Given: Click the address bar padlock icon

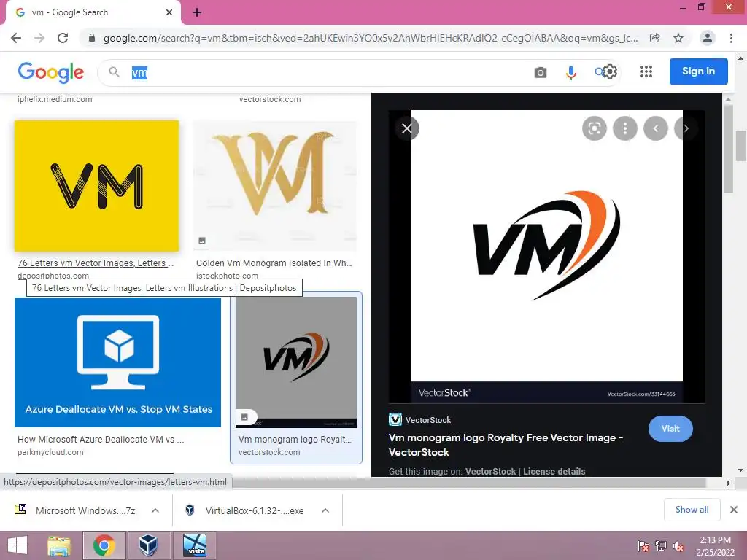Looking at the screenshot, I should click(x=92, y=38).
